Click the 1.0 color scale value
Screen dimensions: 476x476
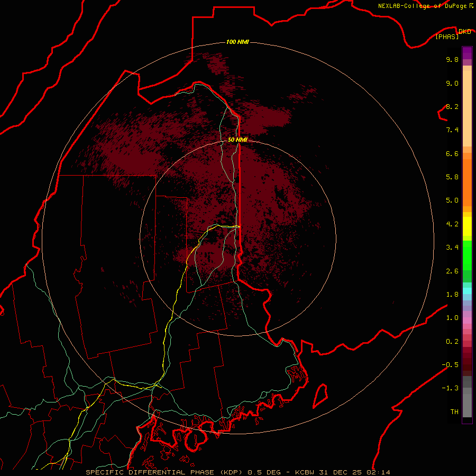[452, 318]
